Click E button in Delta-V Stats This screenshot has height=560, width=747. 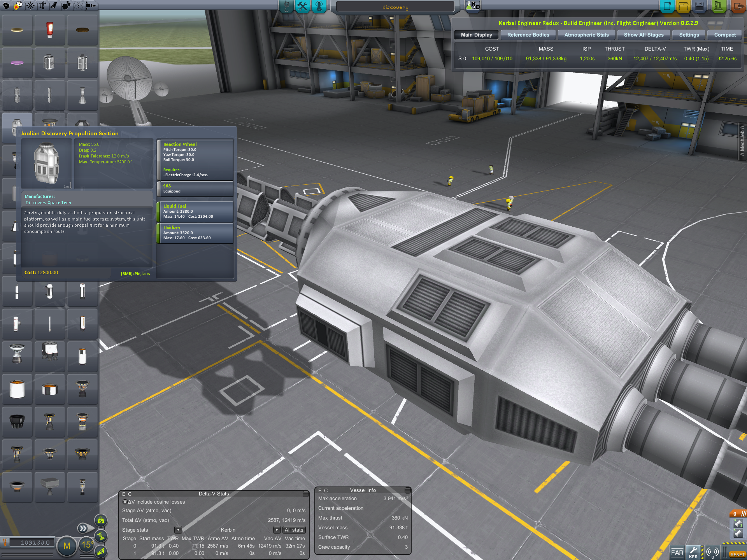(124, 494)
